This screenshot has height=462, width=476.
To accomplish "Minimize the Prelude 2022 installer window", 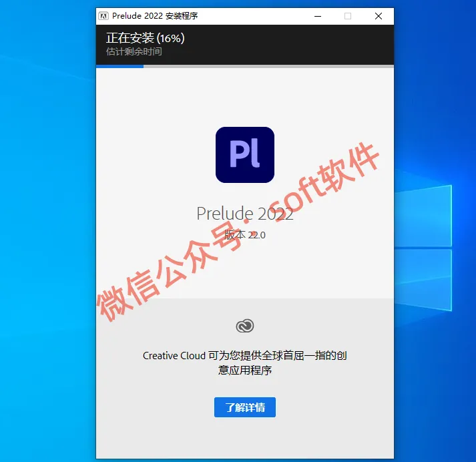I will coord(318,16).
